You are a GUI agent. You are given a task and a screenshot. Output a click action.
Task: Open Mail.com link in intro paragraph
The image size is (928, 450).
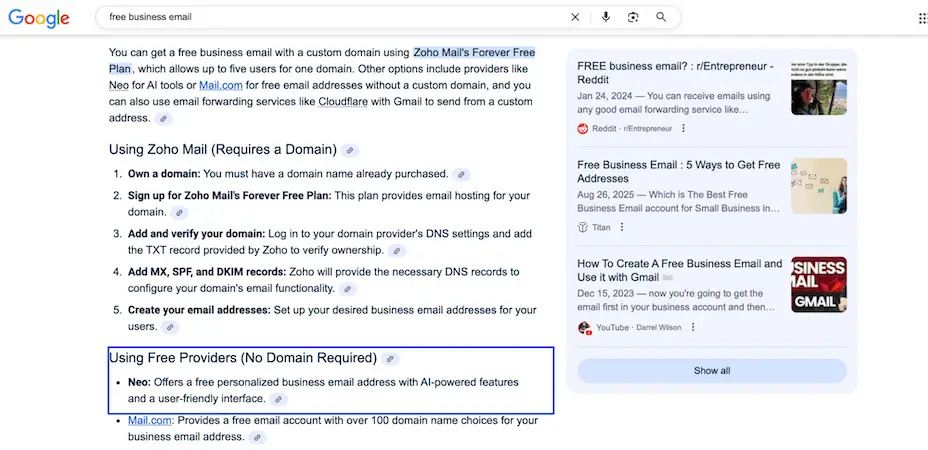click(220, 85)
